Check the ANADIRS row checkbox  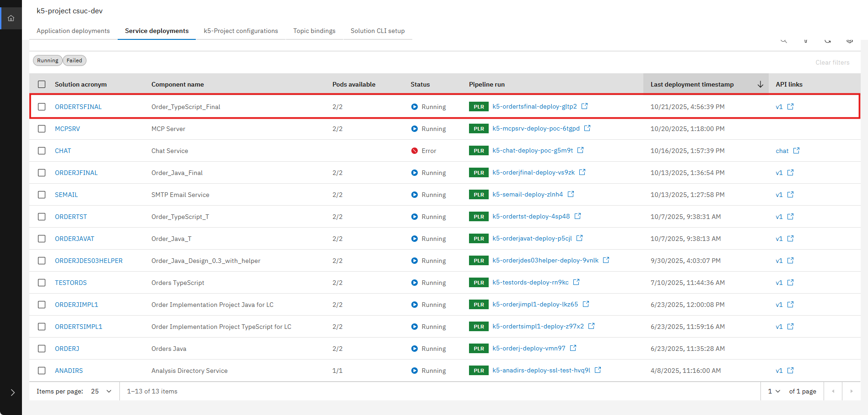point(42,370)
